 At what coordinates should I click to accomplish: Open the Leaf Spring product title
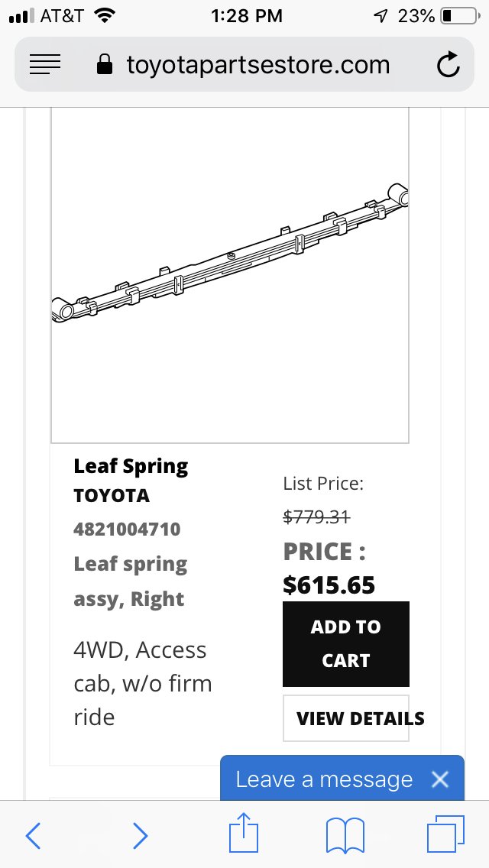point(131,467)
